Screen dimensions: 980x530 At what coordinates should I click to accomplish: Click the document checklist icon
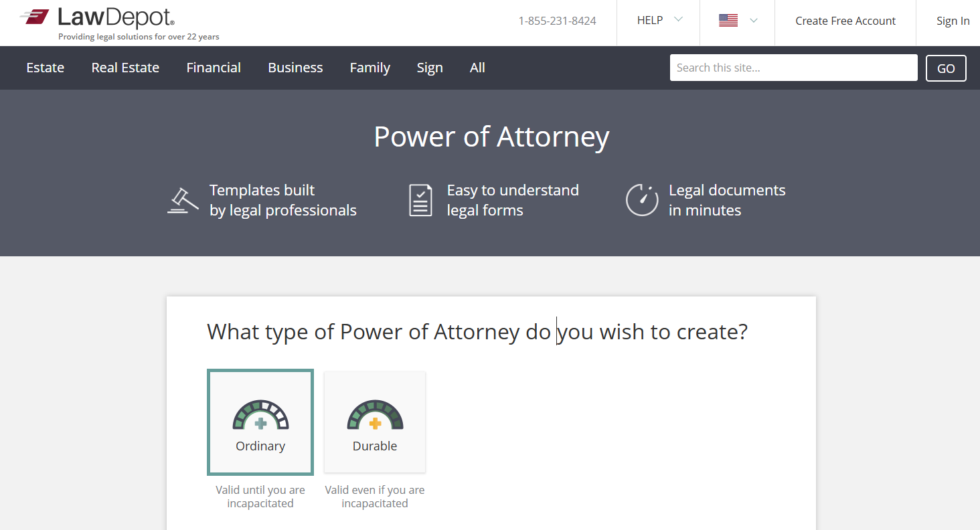click(420, 200)
